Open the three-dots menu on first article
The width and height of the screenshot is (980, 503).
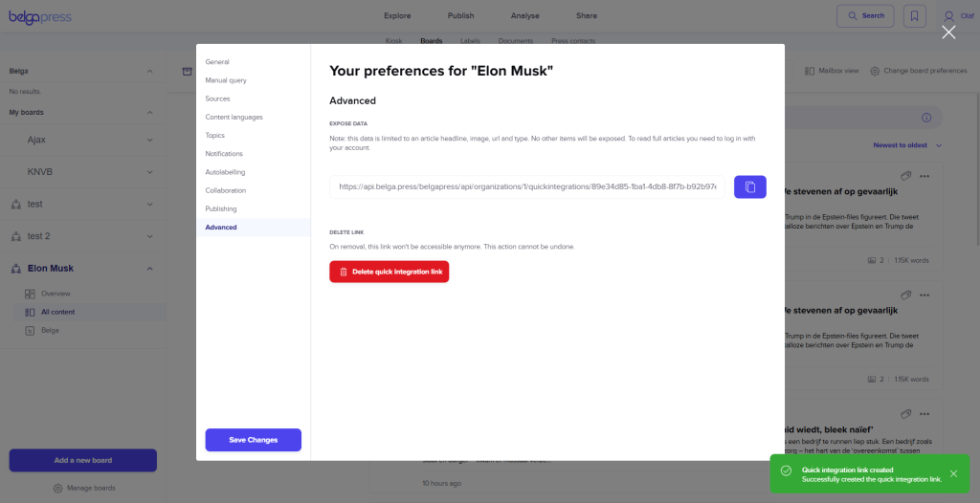(x=924, y=176)
